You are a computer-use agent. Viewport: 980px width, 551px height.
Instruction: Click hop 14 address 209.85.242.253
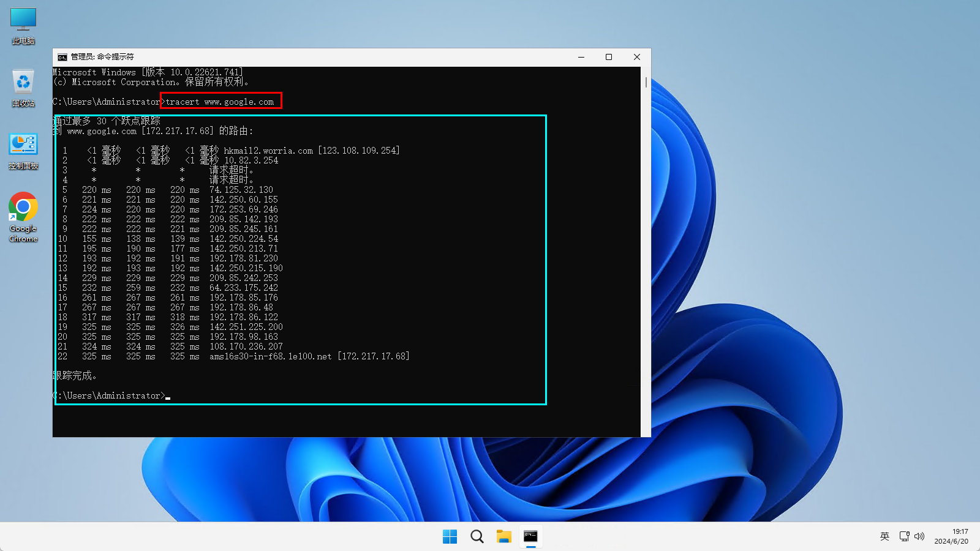(x=244, y=278)
